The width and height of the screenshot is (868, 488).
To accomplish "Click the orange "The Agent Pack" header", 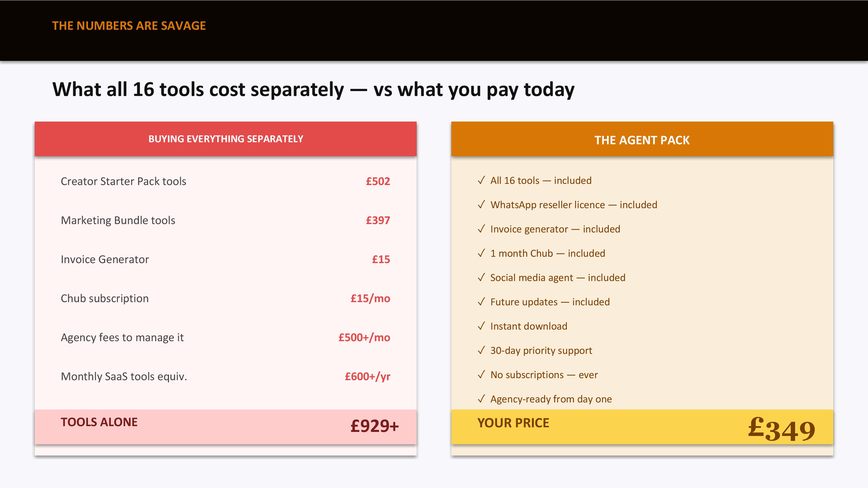I will (x=642, y=140).
